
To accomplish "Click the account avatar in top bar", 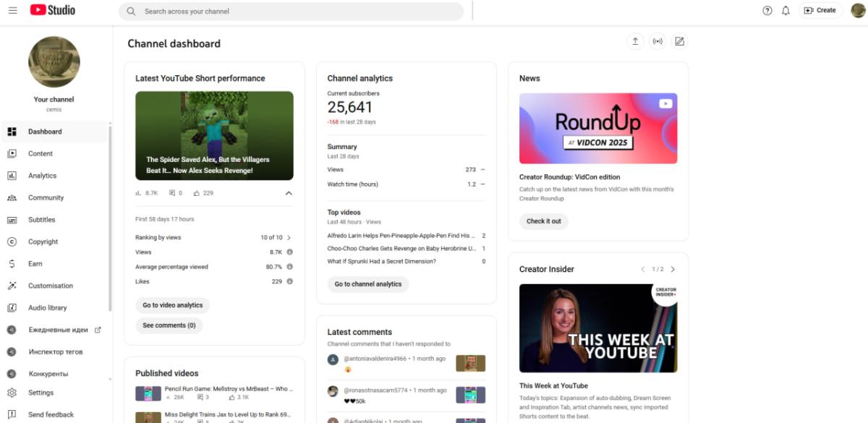I will click(858, 10).
